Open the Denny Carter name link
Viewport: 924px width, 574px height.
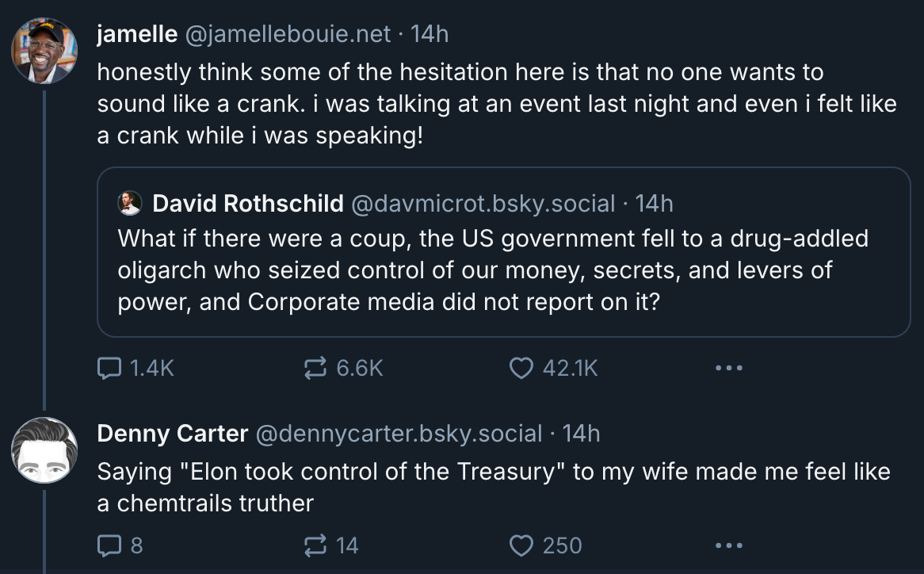click(172, 434)
